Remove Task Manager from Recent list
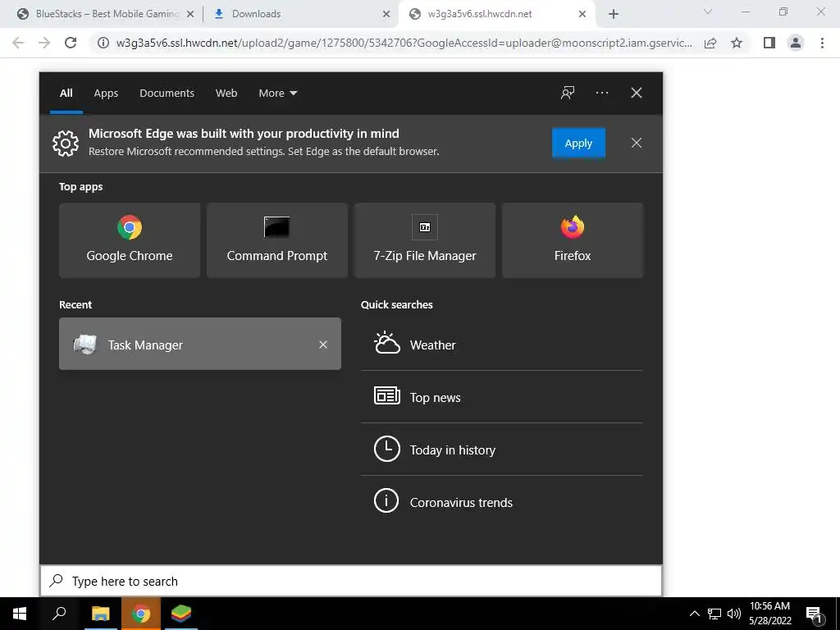840x630 pixels. [323, 345]
